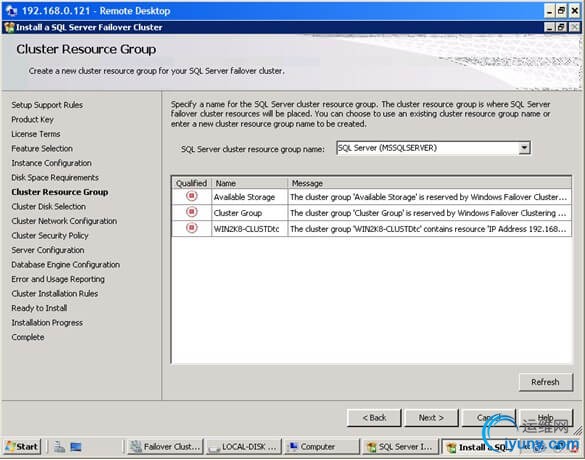Open the Start menu

(22, 446)
